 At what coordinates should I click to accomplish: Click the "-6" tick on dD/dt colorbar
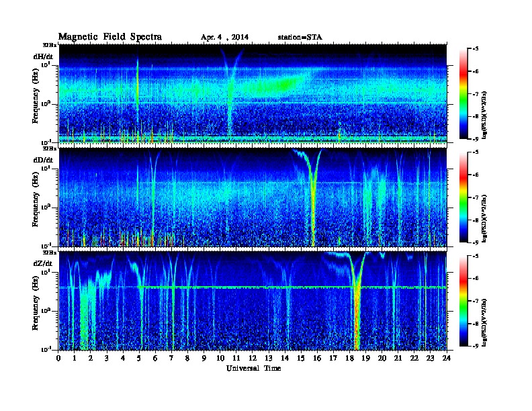click(476, 175)
